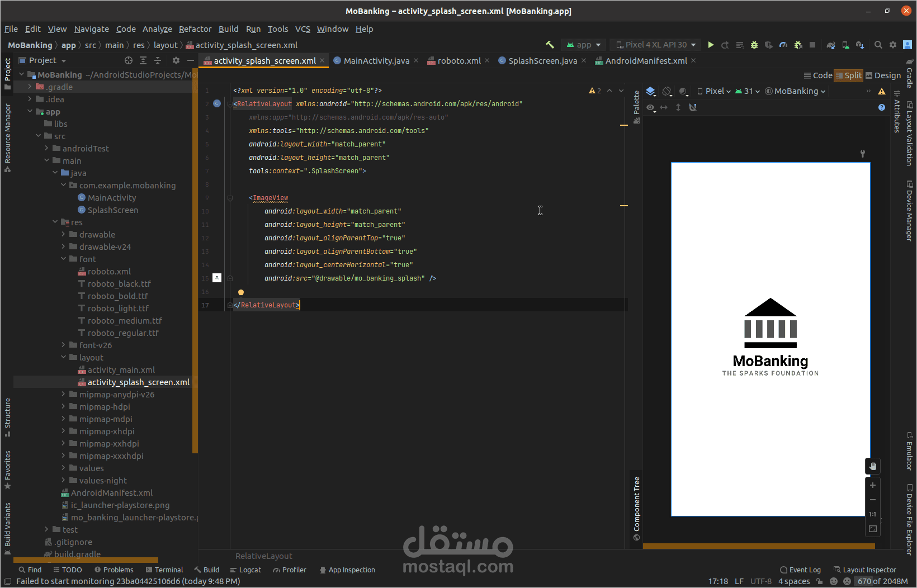Open the Layout Inspector
917x588 pixels.
click(x=864, y=570)
